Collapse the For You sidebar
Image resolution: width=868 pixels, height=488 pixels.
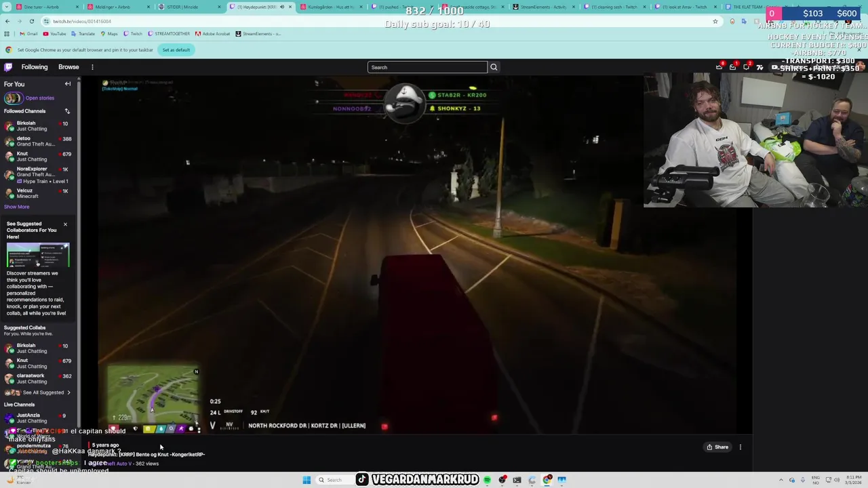pos(68,84)
